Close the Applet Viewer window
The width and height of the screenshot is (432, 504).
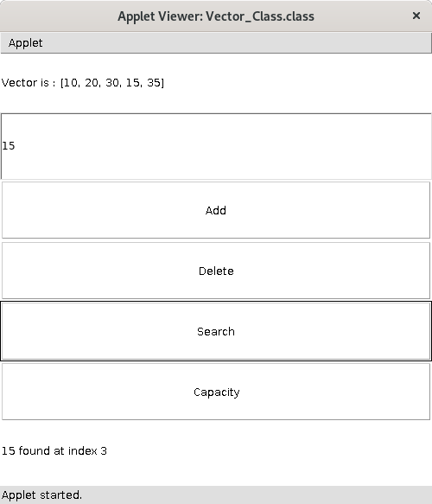coord(416,16)
